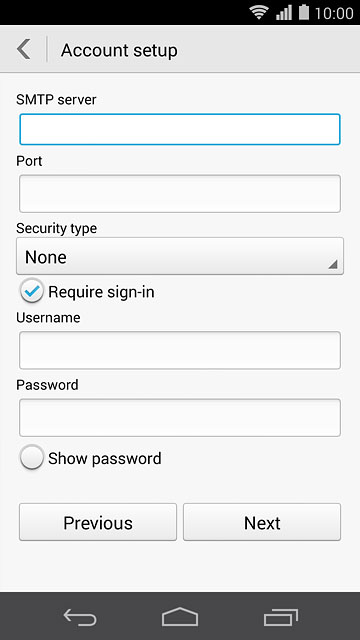Open the Security type dropdown
360x640 pixels.
(180, 256)
